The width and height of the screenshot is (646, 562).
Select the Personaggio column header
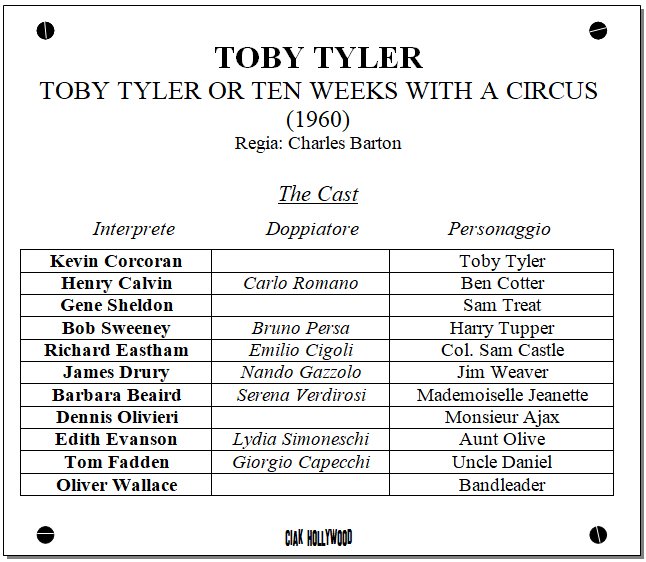click(x=499, y=229)
